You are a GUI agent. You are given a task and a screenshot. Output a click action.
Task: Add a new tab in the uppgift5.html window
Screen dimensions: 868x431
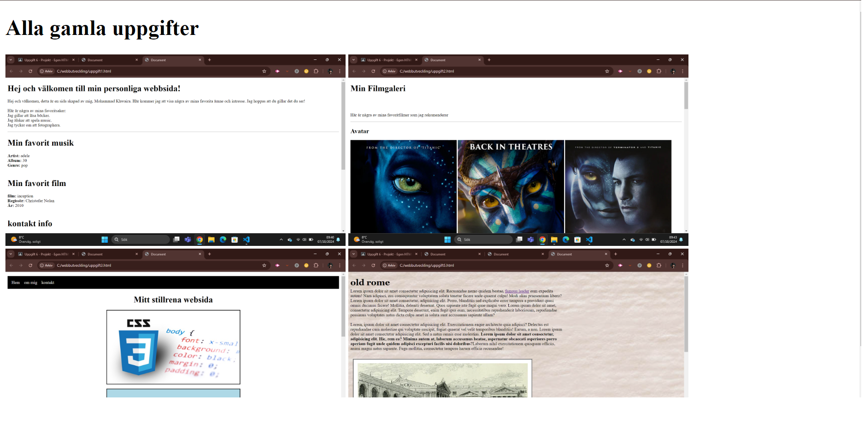615,254
